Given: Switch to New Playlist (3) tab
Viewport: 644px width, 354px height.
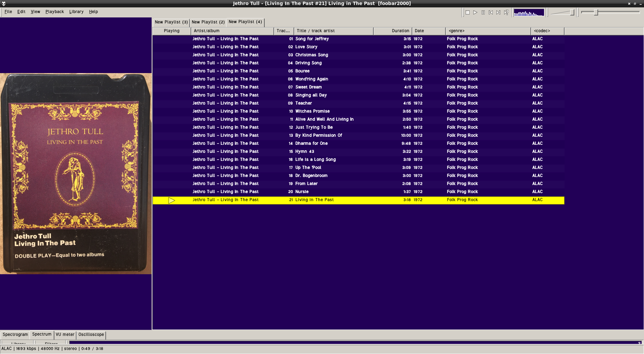Looking at the screenshot, I should [x=171, y=22].
